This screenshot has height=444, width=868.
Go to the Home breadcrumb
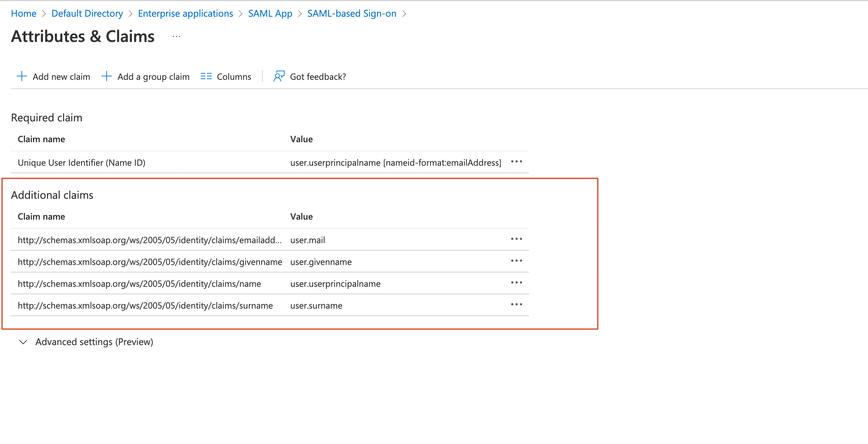click(x=24, y=14)
